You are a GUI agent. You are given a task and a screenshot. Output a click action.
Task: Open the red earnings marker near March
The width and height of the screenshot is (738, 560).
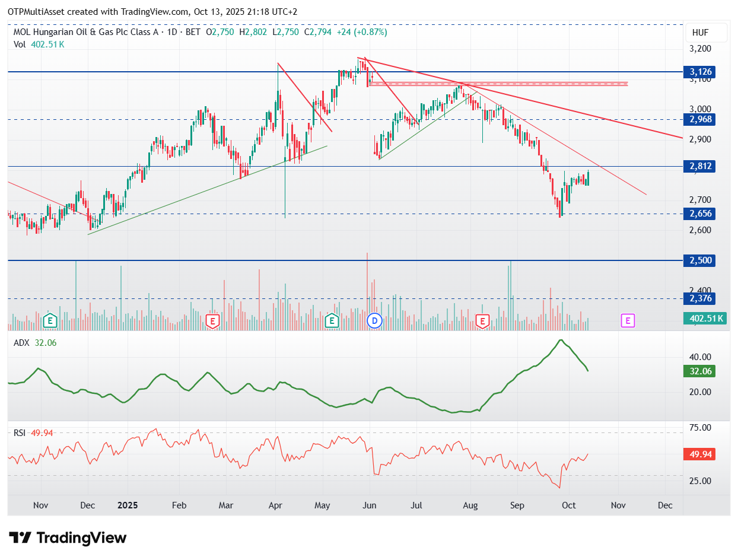click(212, 321)
